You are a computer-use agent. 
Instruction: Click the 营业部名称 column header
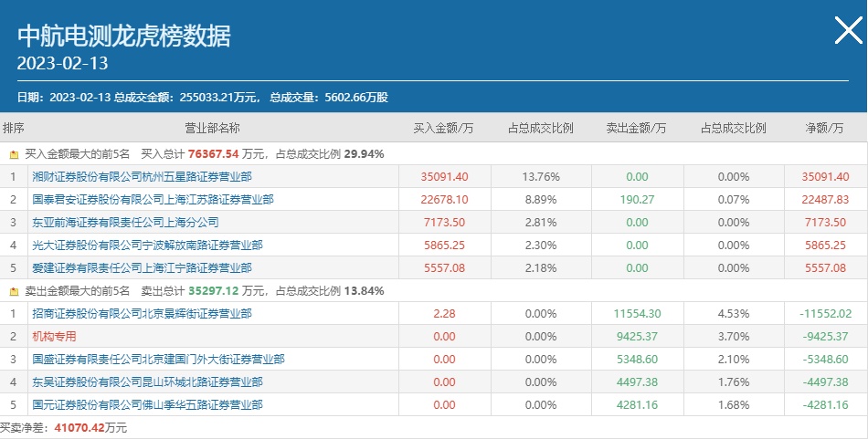[213, 128]
